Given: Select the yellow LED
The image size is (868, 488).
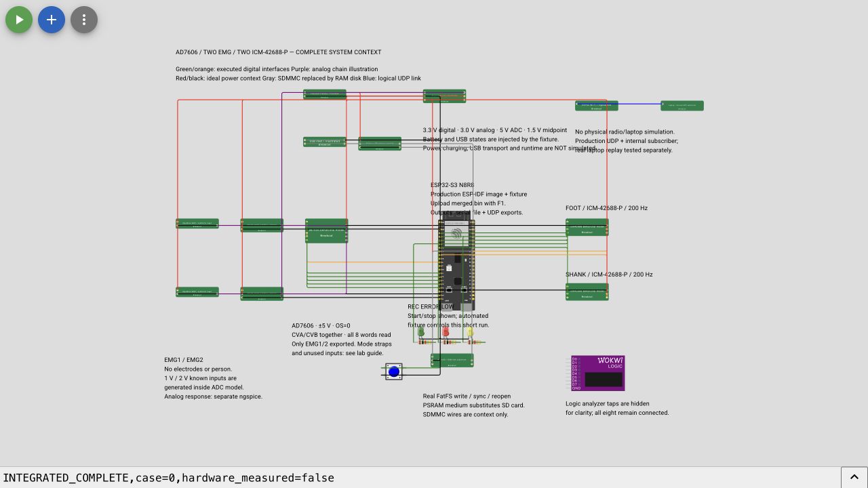Looking at the screenshot, I should (x=470, y=332).
